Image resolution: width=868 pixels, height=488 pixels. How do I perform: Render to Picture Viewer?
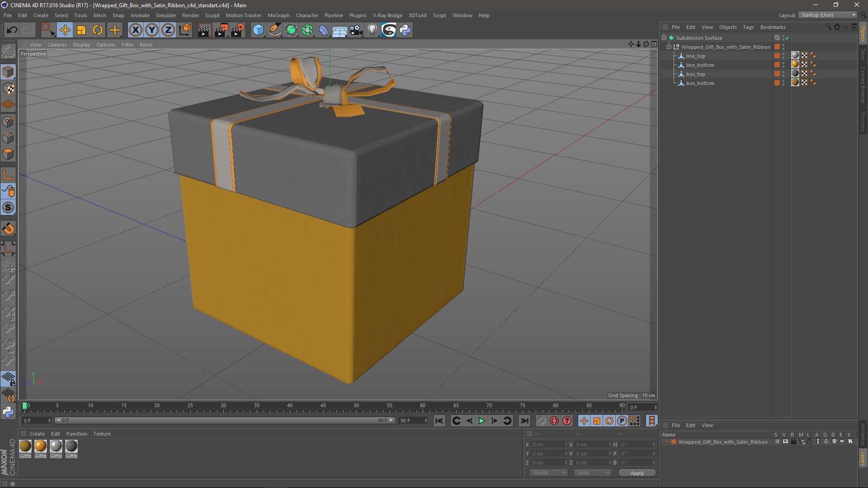tap(221, 30)
